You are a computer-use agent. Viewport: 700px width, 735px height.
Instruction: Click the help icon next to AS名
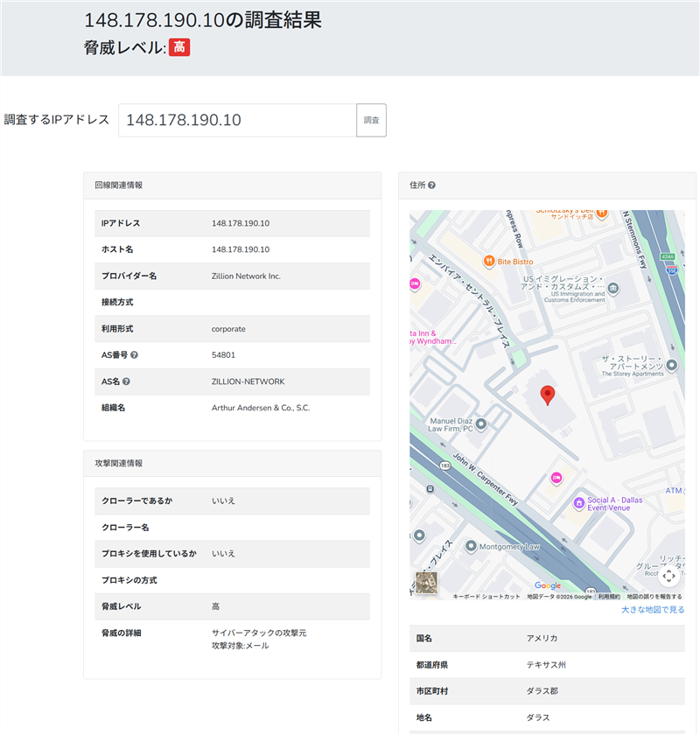127,381
